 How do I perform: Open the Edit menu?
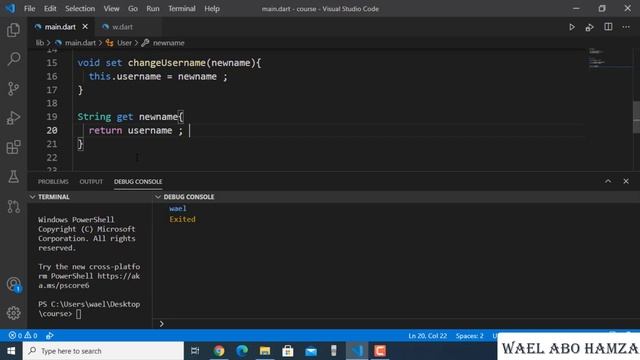point(50,9)
